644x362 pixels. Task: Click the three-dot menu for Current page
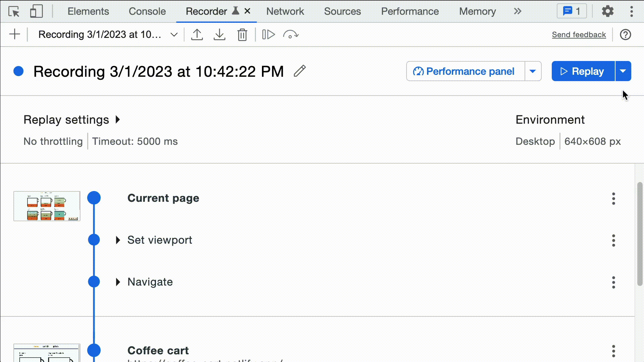point(613,198)
